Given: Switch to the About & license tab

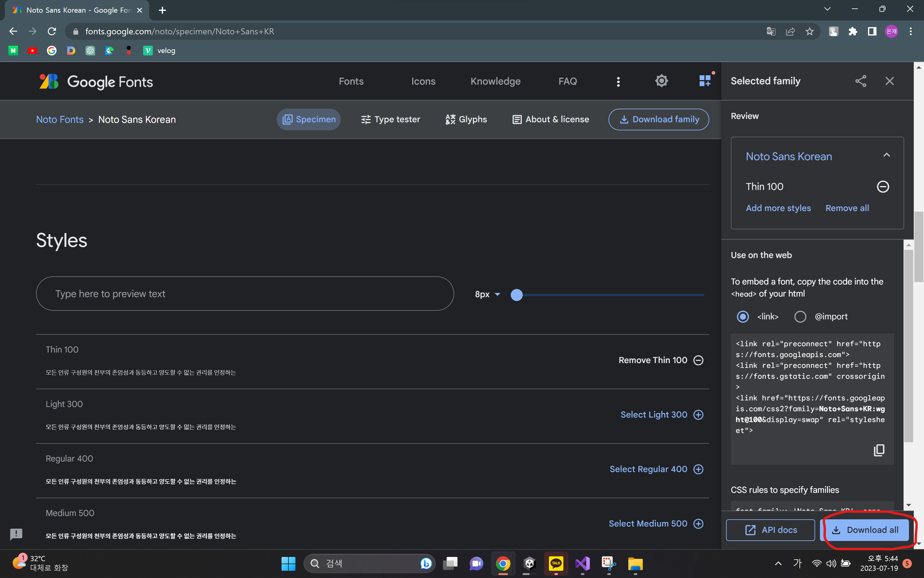Looking at the screenshot, I should (x=550, y=119).
